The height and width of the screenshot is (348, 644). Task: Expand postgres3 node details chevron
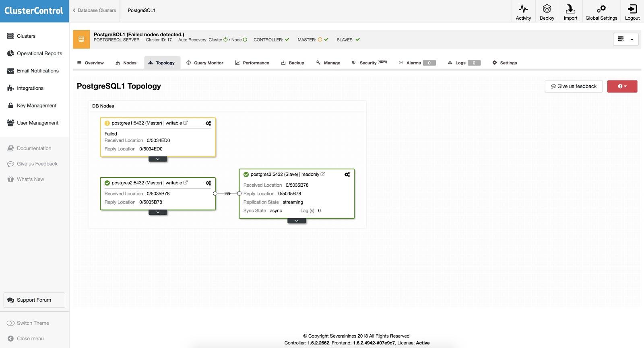(297, 221)
